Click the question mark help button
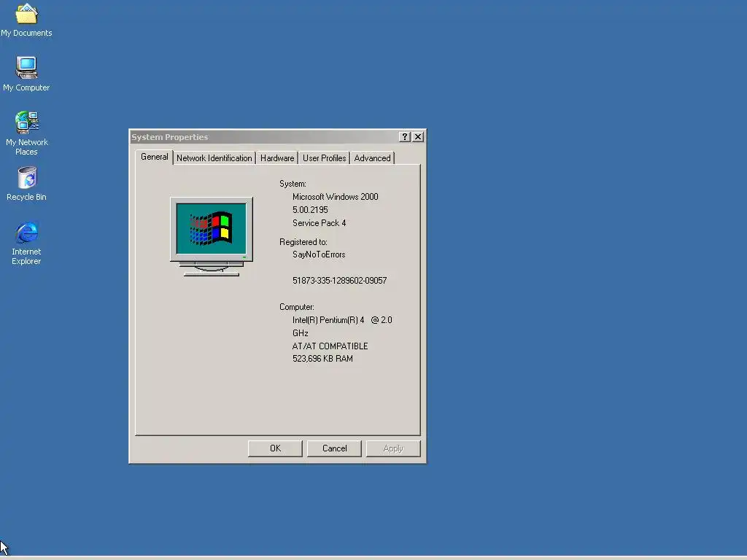Viewport: 747px width, 560px height. click(x=404, y=137)
